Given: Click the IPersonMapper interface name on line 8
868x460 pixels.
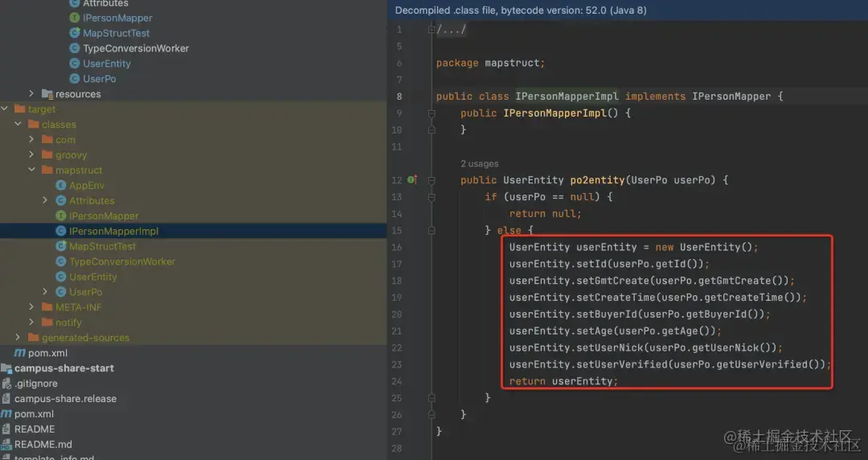Looking at the screenshot, I should pos(731,97).
